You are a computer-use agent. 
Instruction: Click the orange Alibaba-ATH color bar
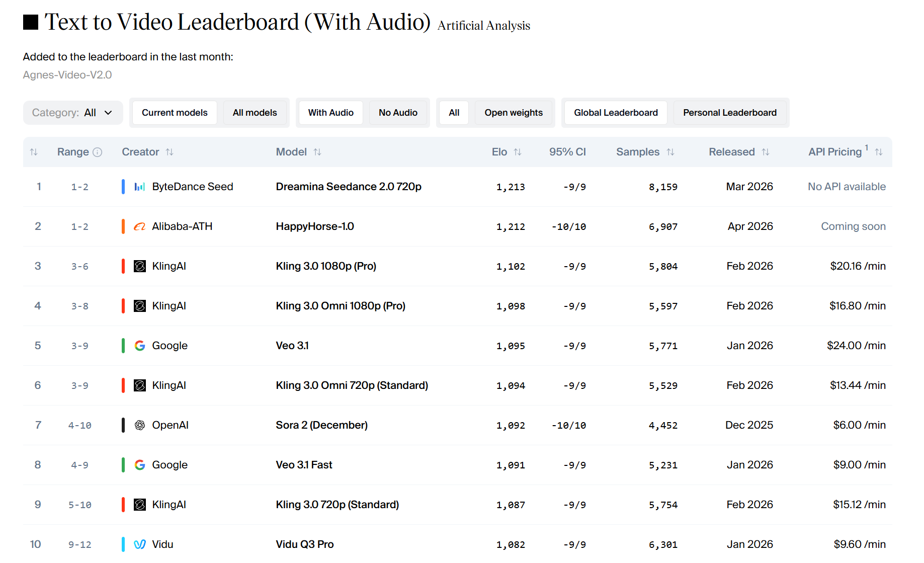(123, 226)
